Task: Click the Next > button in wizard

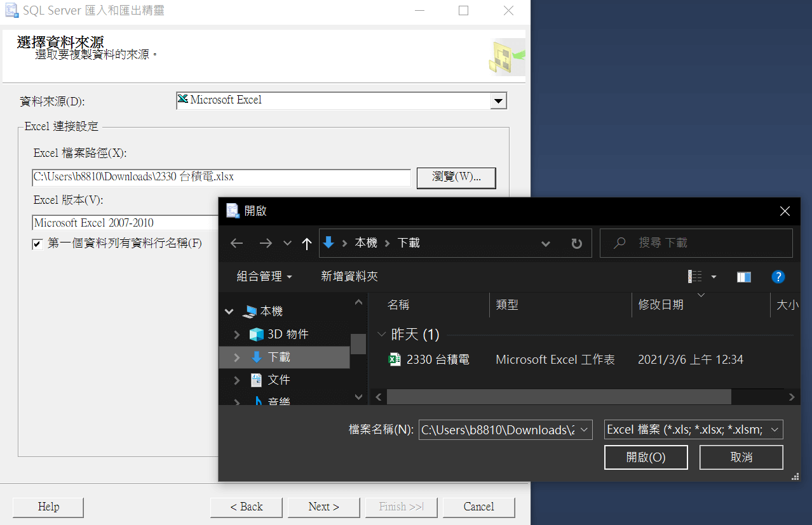Action: 324,507
